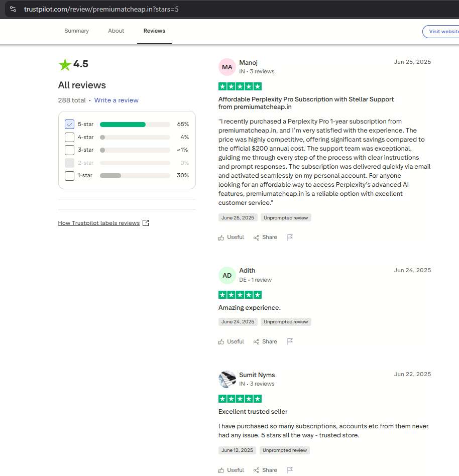
Task: Enable the 4-star filter checkbox
Action: (69, 137)
